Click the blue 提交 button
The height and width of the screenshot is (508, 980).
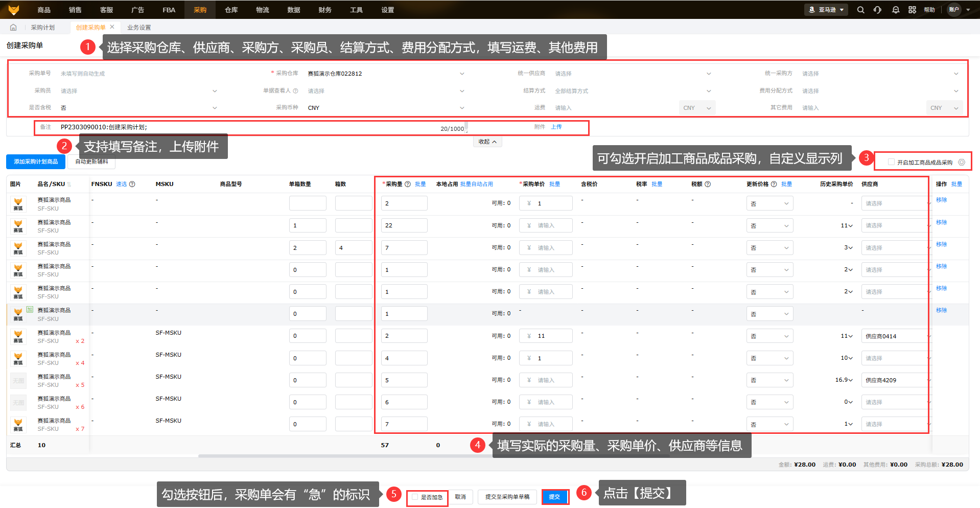tap(554, 497)
